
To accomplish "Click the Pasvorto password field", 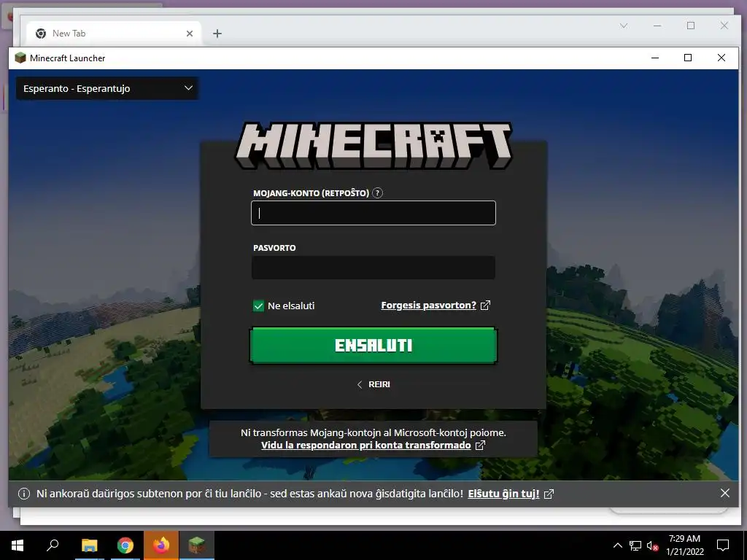I will [373, 268].
